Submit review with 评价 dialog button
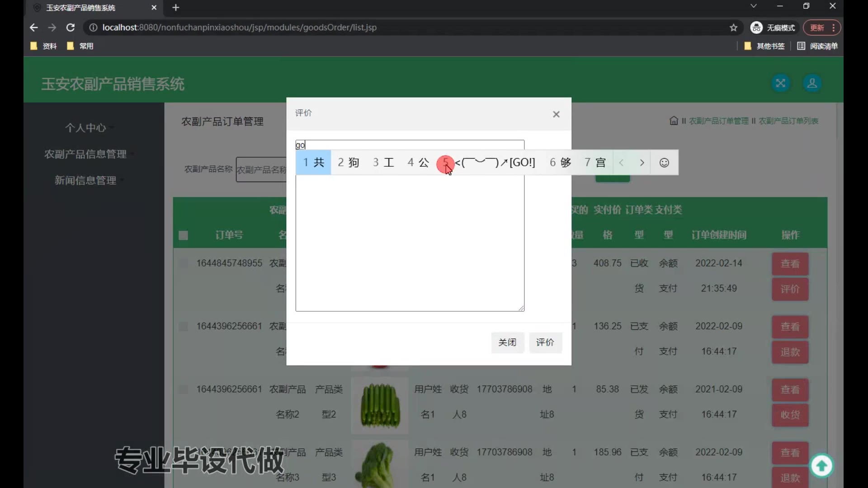The width and height of the screenshot is (868, 488). (x=545, y=343)
